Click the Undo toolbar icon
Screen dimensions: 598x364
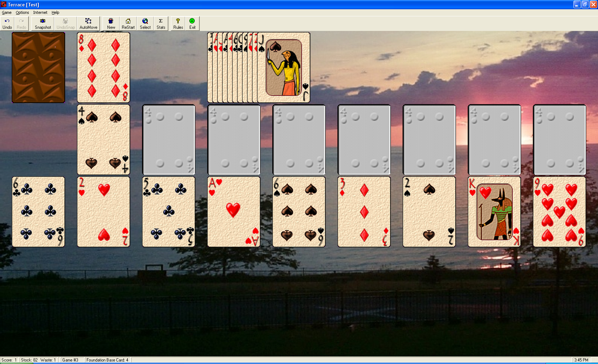[7, 23]
